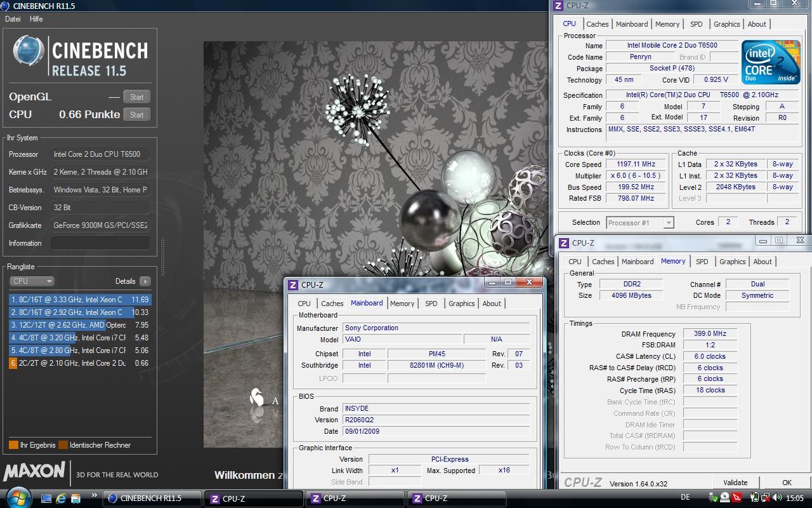This screenshot has width=812, height=508.
Task: Click the DRAM Frequency value 399.0 MHz
Action: 710,334
